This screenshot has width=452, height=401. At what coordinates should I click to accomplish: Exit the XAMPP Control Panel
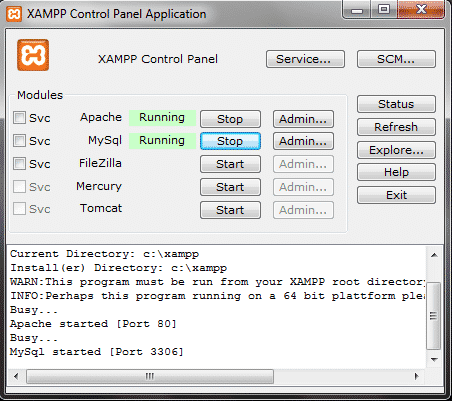396,195
